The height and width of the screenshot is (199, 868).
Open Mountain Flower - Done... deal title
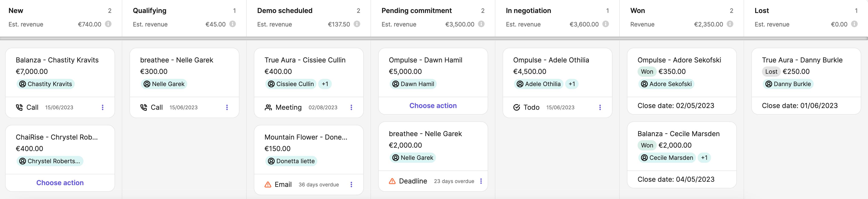click(306, 137)
